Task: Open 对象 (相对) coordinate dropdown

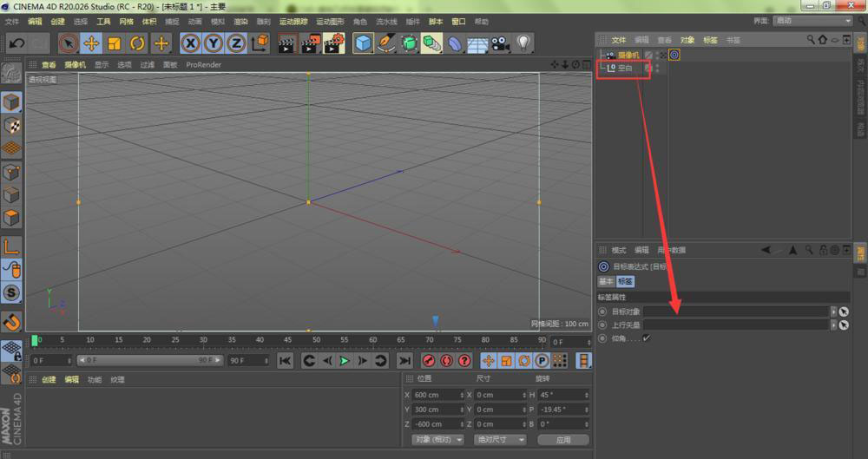Action: (437, 440)
